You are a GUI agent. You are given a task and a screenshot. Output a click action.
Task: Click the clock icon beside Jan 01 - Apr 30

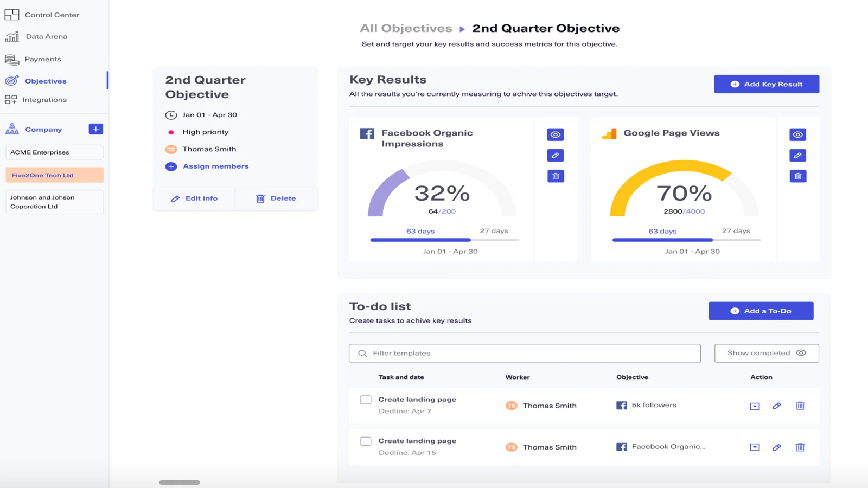(x=171, y=115)
